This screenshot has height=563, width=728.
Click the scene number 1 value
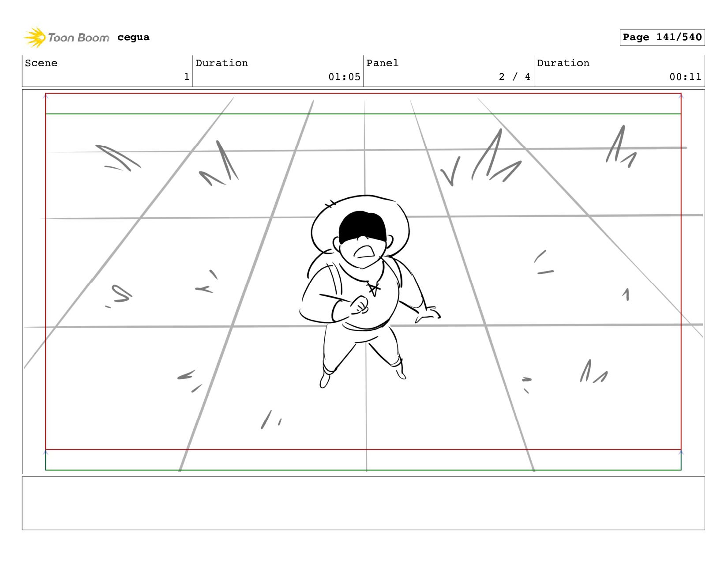pos(187,77)
